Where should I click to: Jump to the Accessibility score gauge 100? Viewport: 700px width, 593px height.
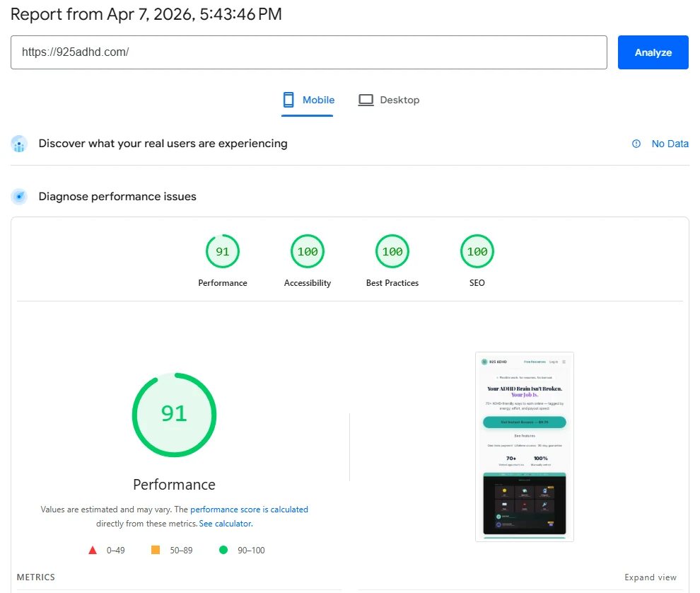(308, 251)
